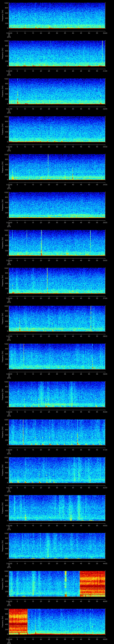Click the 5:33:00 start time label
This screenshot has height=644, width=114.
[9, 184]
